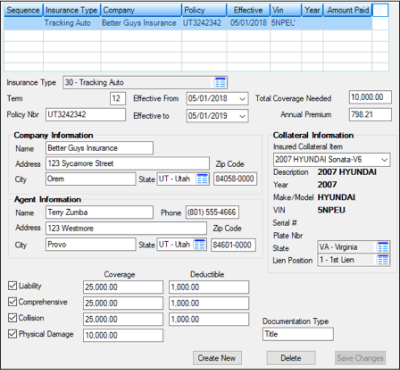Sort by Vin column header
Screen dimensions: 400x370
tap(286, 10)
